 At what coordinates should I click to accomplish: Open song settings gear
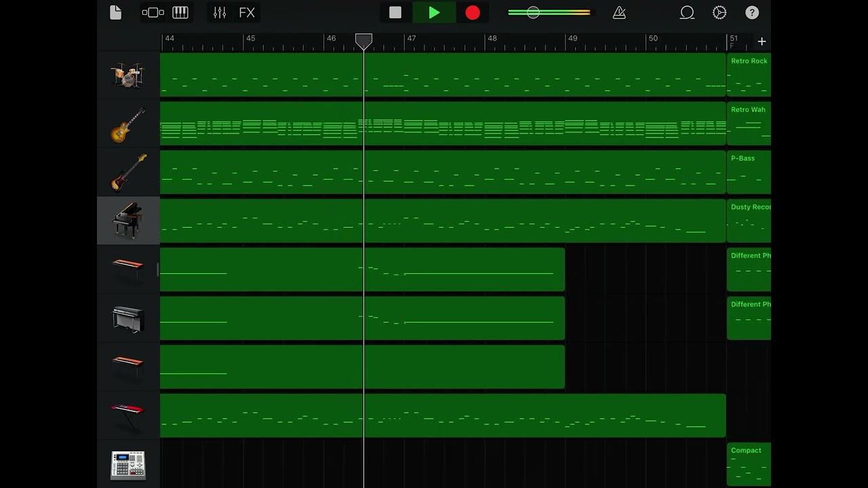pos(719,12)
